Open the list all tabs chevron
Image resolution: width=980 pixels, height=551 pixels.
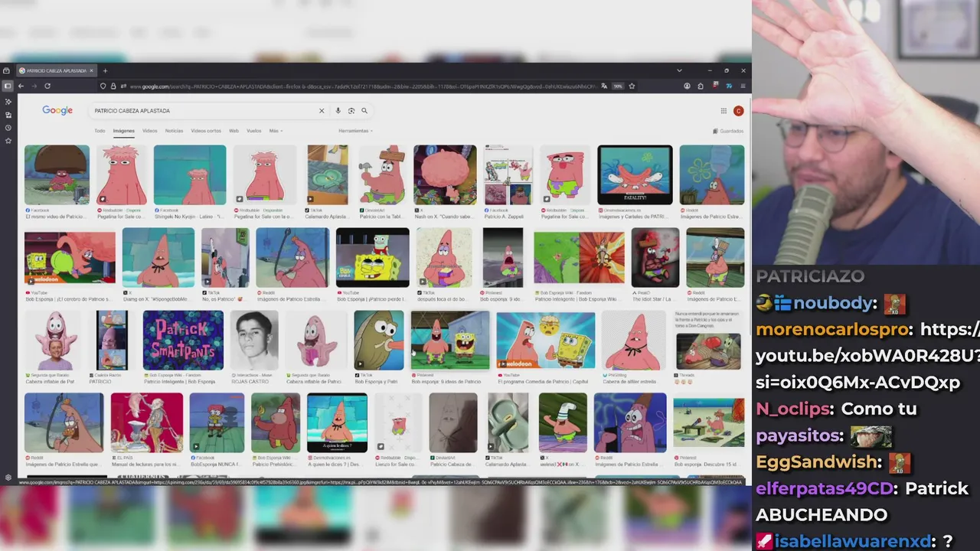coord(679,70)
